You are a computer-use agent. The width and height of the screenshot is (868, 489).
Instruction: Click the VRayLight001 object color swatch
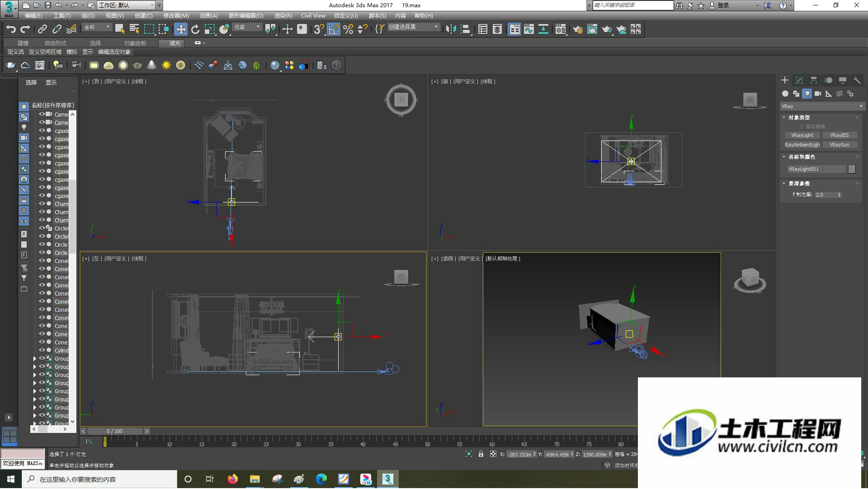(852, 169)
